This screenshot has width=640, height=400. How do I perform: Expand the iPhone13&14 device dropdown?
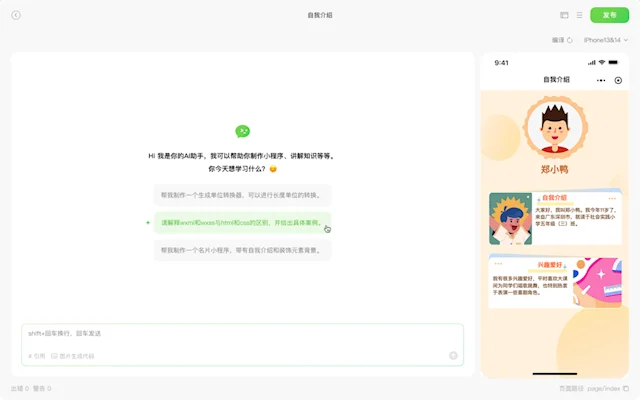click(x=606, y=40)
